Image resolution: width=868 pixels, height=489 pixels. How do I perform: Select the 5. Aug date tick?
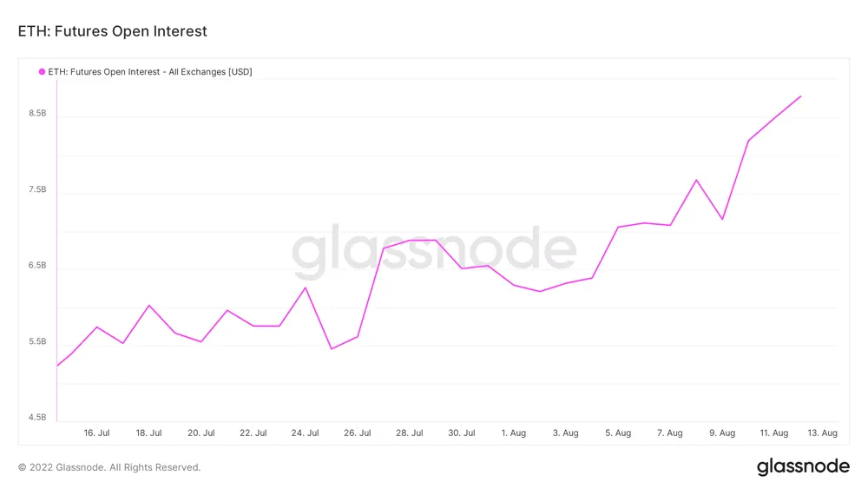point(617,433)
